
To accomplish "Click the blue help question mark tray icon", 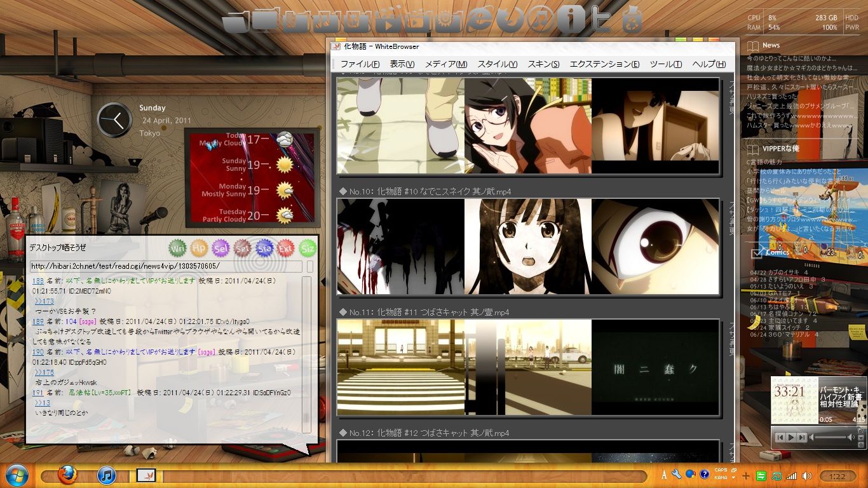I will [x=704, y=475].
